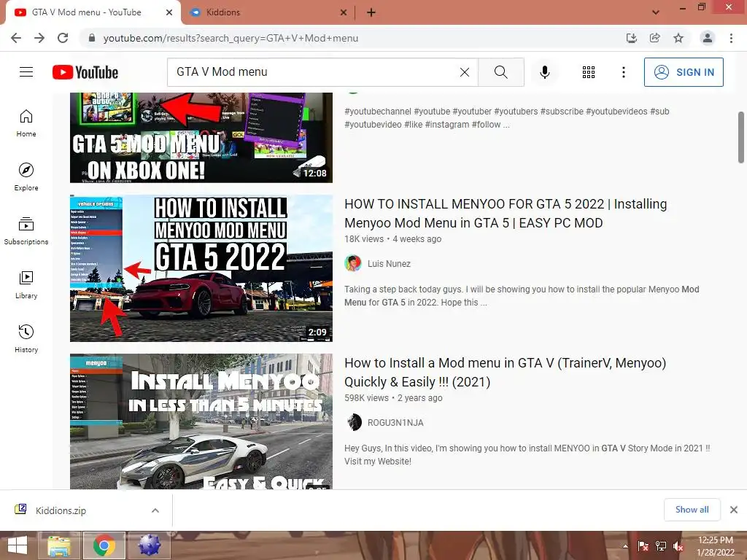The image size is (747, 560).
Task: Open the Chrome profile avatar icon
Action: [708, 38]
